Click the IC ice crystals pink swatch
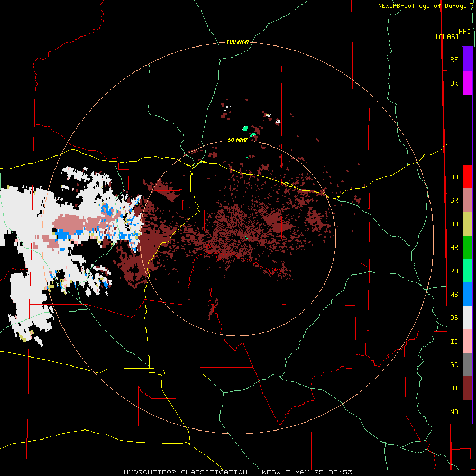Image resolution: width=476 pixels, height=476 pixels. (x=467, y=341)
